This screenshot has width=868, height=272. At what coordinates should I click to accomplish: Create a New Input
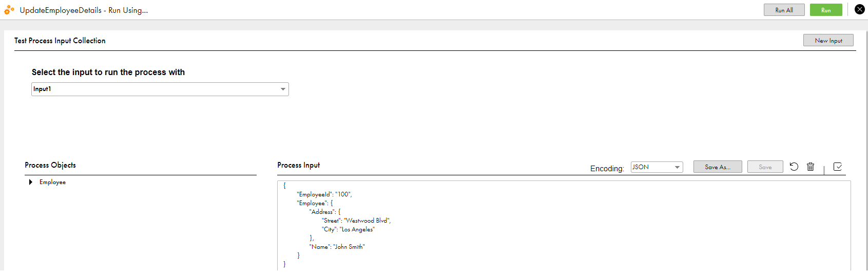point(828,41)
